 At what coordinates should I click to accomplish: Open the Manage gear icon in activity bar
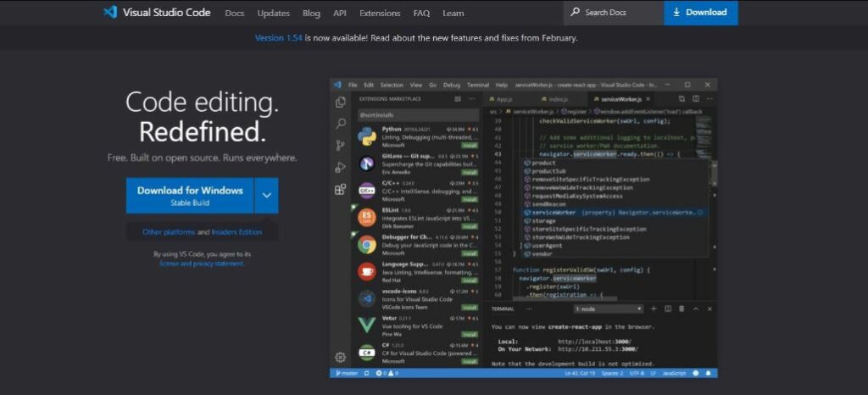[341, 358]
